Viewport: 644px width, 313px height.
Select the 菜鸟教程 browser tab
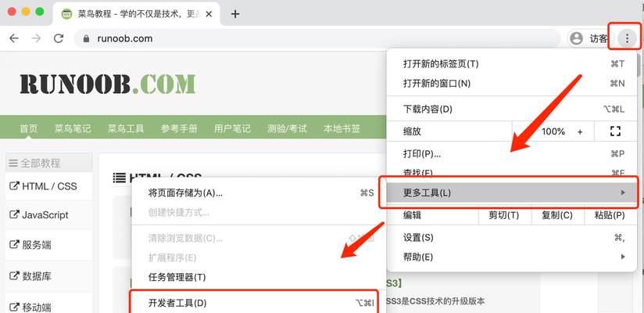pos(137,14)
